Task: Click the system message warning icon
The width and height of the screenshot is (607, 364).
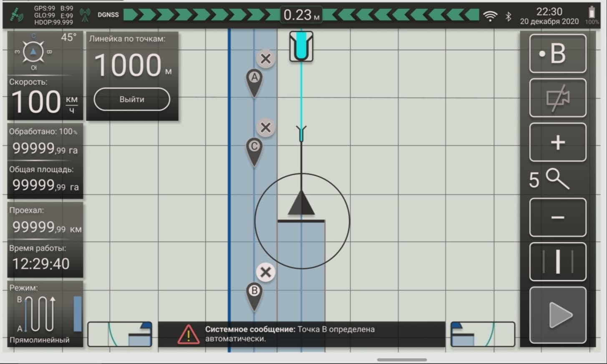Action: point(188,334)
